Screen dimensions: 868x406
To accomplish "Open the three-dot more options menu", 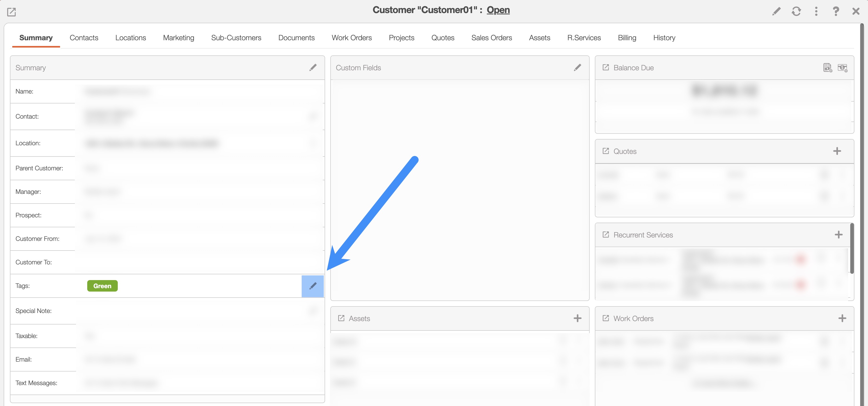I will (x=816, y=11).
